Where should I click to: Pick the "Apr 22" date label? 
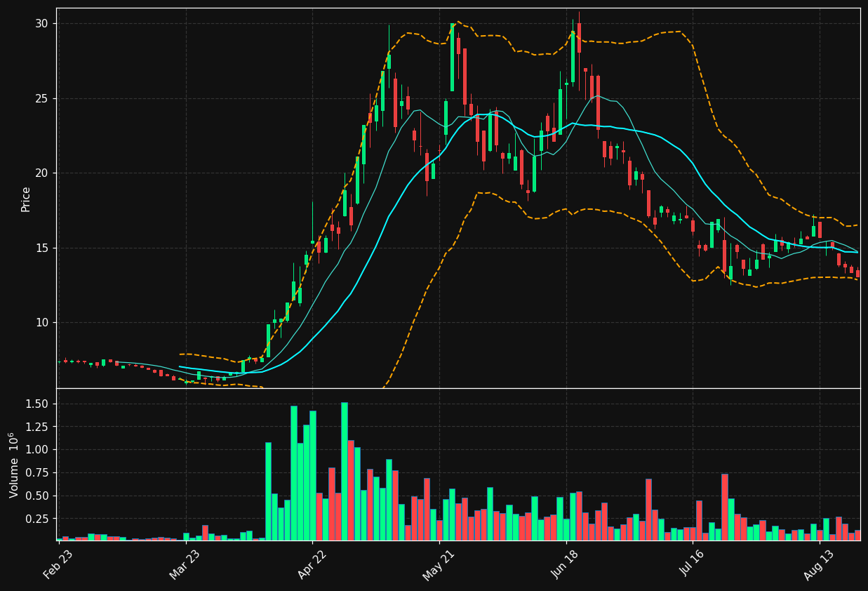pos(311,565)
